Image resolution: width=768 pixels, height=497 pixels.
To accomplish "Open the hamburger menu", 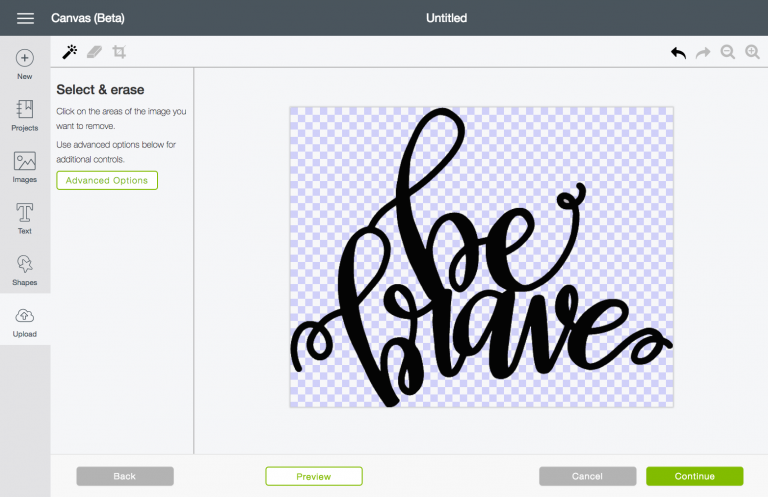I will pos(25,18).
